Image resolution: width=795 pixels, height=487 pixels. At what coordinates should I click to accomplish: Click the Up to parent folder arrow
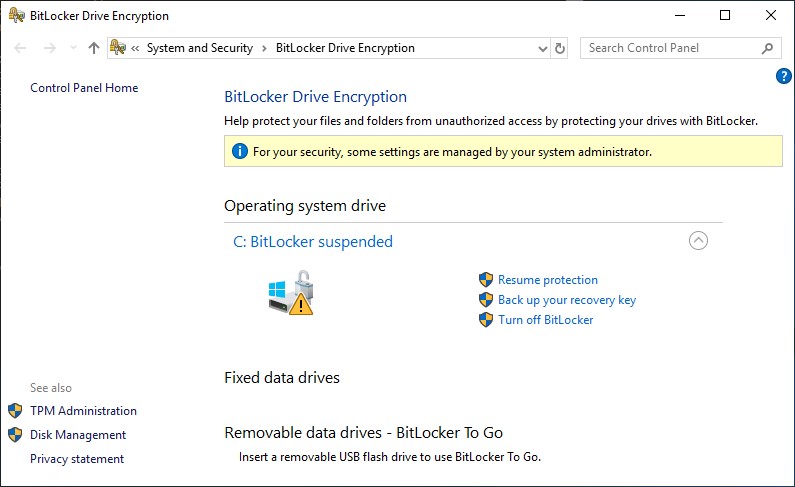(x=94, y=48)
